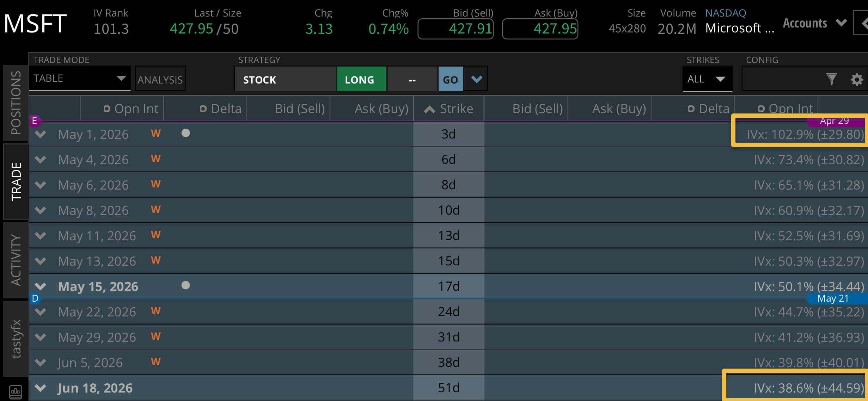Toggle the right Delta column selector
Screen dimensions: 868x401
tap(691, 109)
